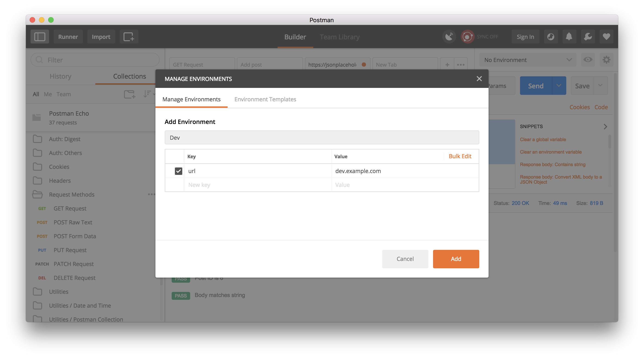Click the Send button
The width and height of the screenshot is (644, 359).
(536, 86)
